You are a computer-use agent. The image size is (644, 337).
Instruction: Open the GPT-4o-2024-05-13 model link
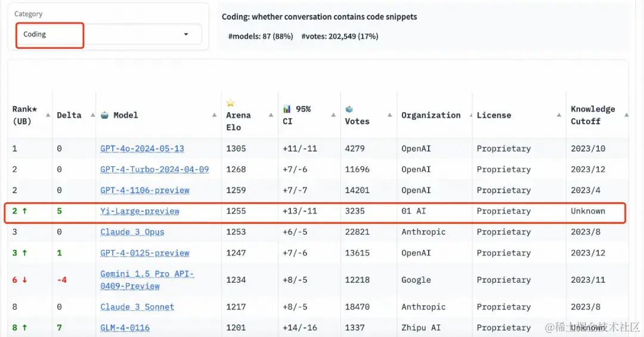tap(142, 149)
